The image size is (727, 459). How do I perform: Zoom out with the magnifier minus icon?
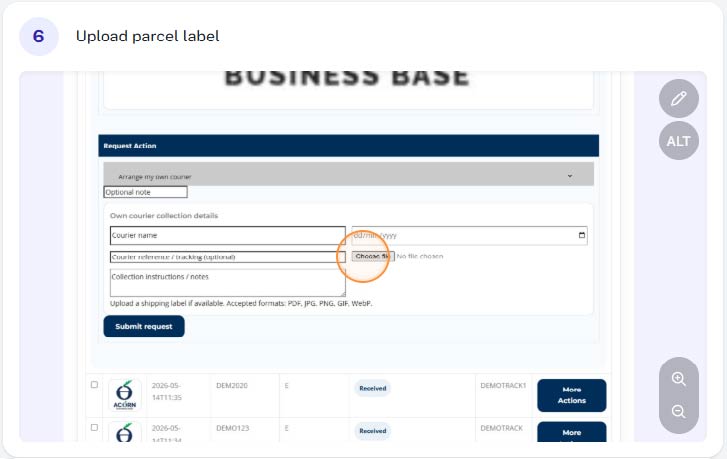(678, 411)
